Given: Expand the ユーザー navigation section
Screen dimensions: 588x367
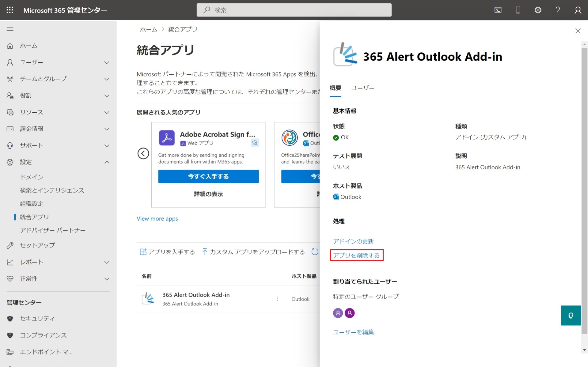Looking at the screenshot, I should 107,62.
